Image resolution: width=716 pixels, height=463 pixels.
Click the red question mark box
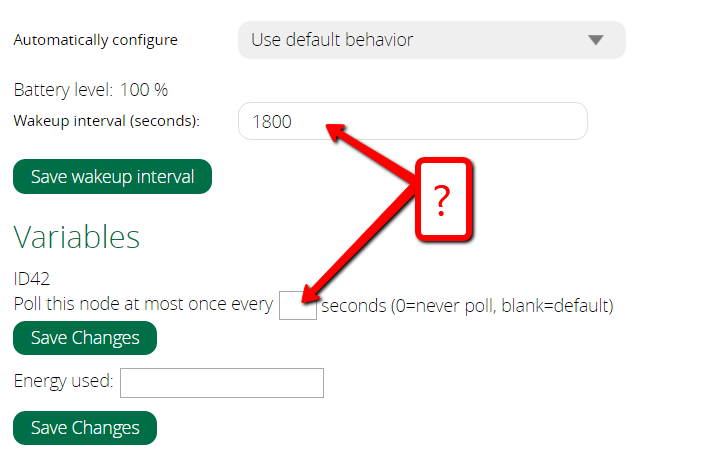point(444,198)
